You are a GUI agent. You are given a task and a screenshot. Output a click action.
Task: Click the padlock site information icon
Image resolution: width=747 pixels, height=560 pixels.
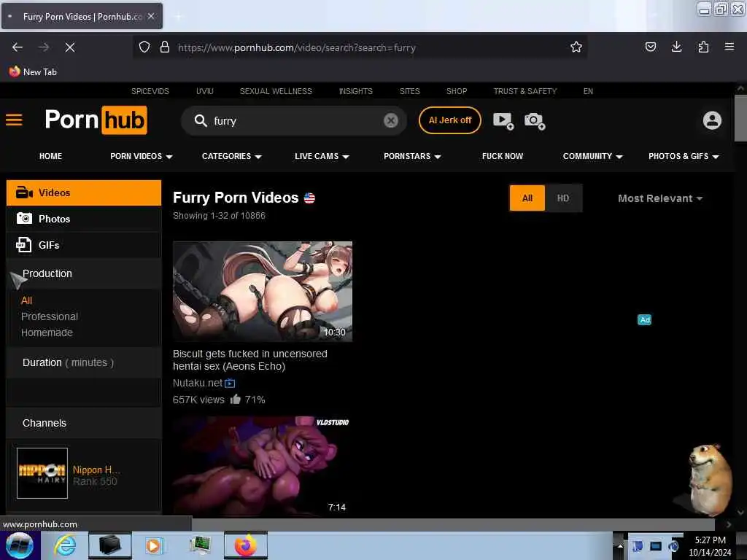tap(165, 47)
